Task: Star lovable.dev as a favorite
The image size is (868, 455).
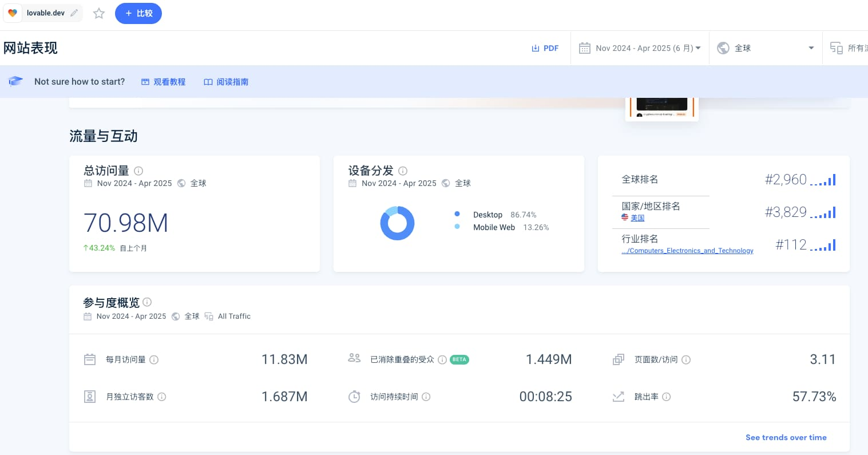Action: [99, 13]
